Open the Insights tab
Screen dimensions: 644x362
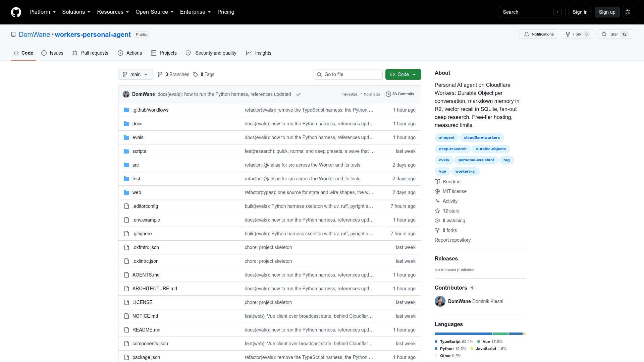tap(259, 53)
